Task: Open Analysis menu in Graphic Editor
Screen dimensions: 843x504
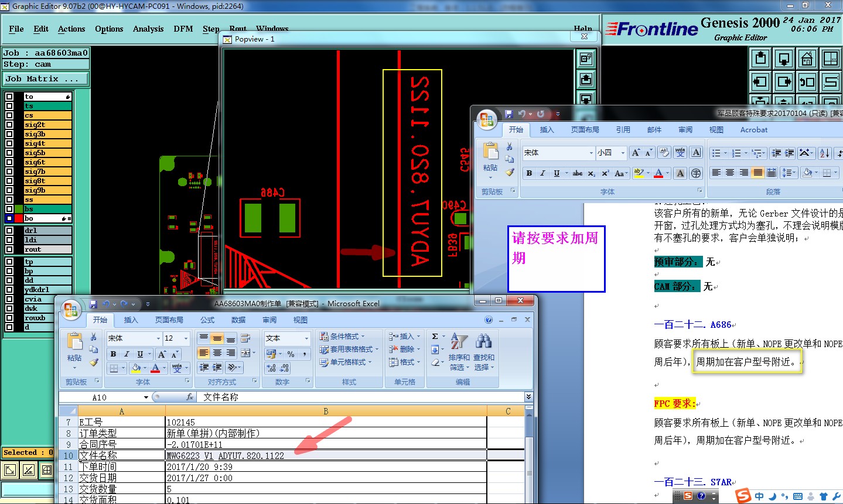Action: coord(148,29)
